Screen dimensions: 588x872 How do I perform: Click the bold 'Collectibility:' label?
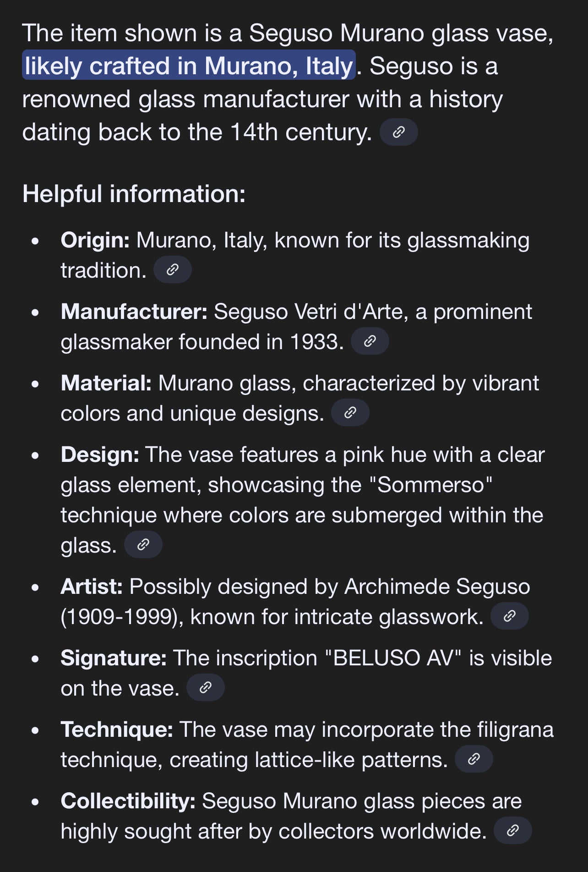(128, 801)
